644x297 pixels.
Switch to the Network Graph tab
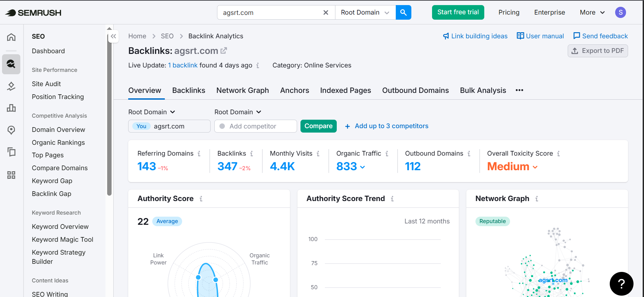coord(242,91)
